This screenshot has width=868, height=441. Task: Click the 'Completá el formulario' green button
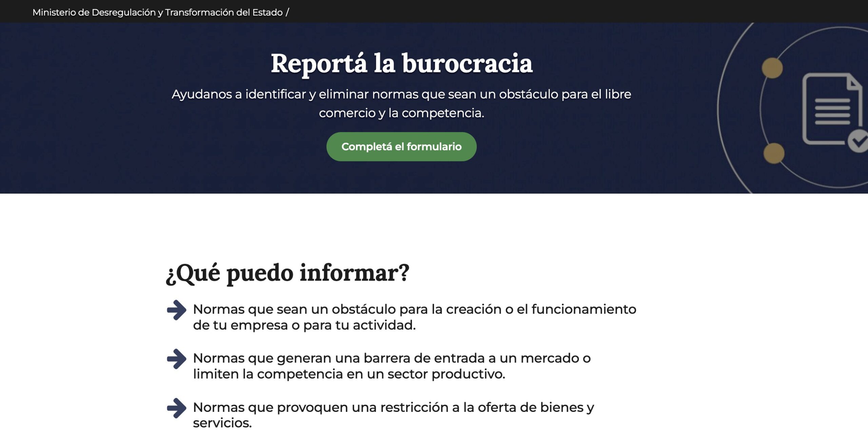[x=401, y=146]
